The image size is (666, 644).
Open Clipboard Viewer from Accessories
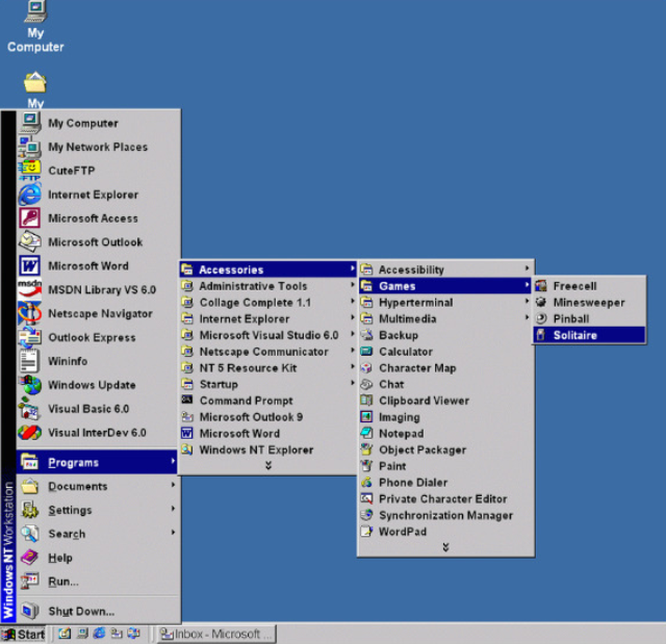(445, 400)
